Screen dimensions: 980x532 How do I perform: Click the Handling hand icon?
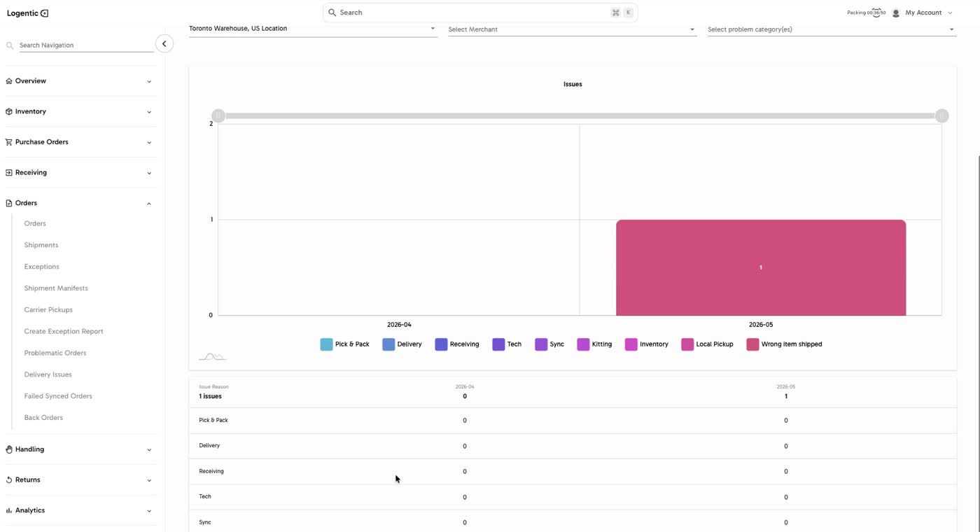click(9, 449)
